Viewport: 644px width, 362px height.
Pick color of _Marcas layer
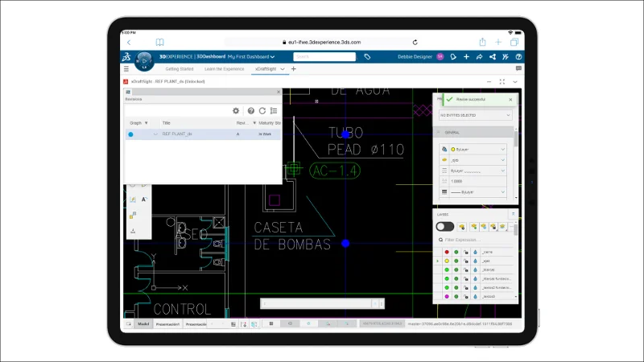click(x=447, y=270)
